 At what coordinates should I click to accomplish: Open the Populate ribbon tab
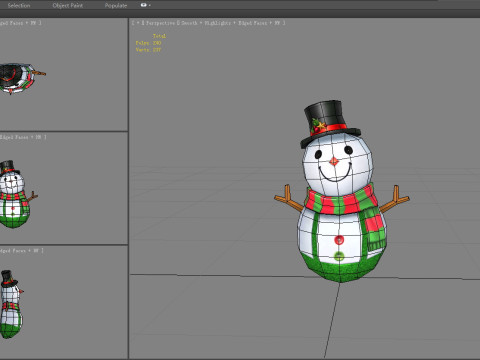[116, 5]
